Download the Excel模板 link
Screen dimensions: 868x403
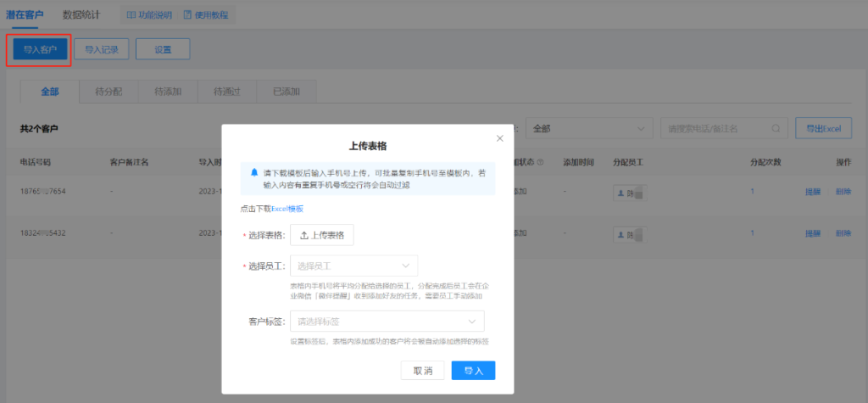point(287,209)
